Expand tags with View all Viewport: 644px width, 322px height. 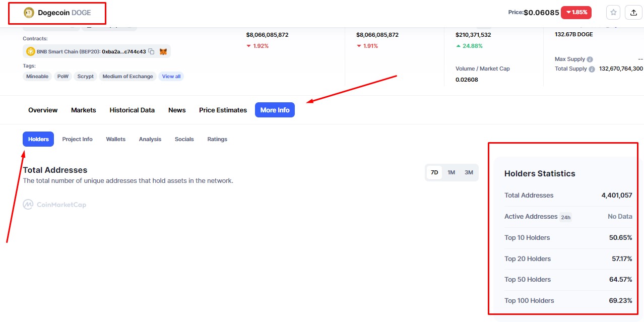(x=171, y=77)
